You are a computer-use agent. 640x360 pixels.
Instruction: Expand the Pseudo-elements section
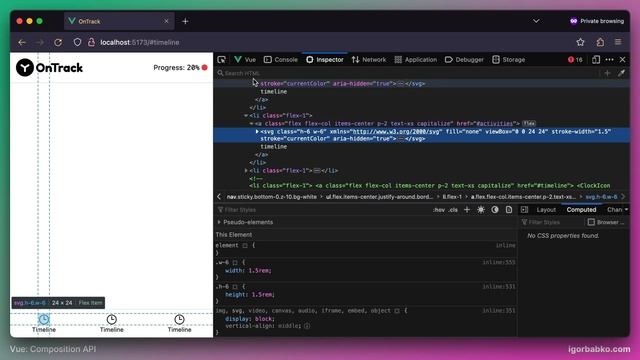click(x=219, y=222)
